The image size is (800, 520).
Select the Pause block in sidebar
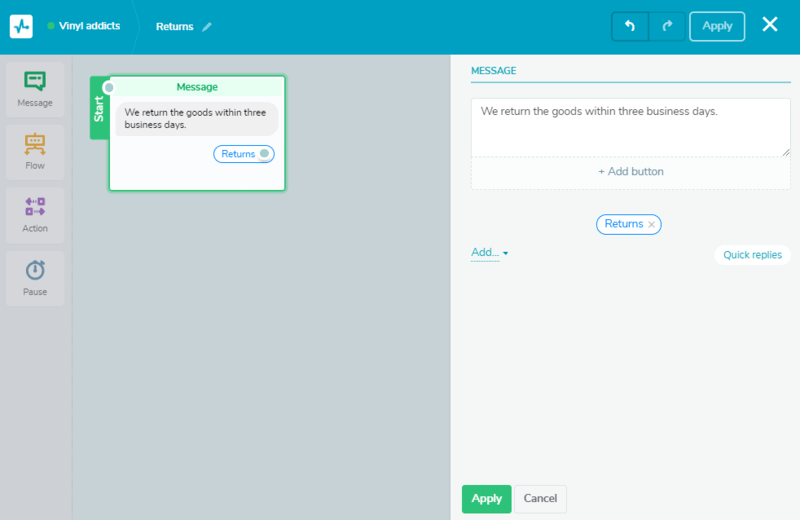pos(35,278)
